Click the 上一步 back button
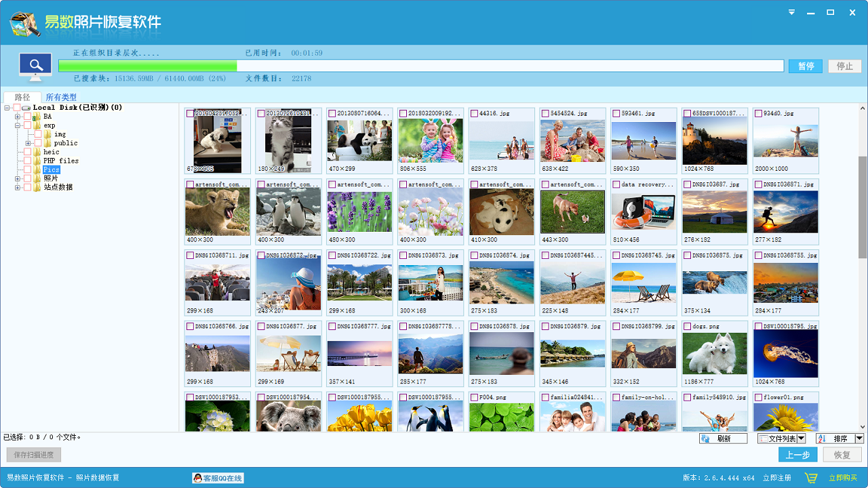 click(x=797, y=455)
